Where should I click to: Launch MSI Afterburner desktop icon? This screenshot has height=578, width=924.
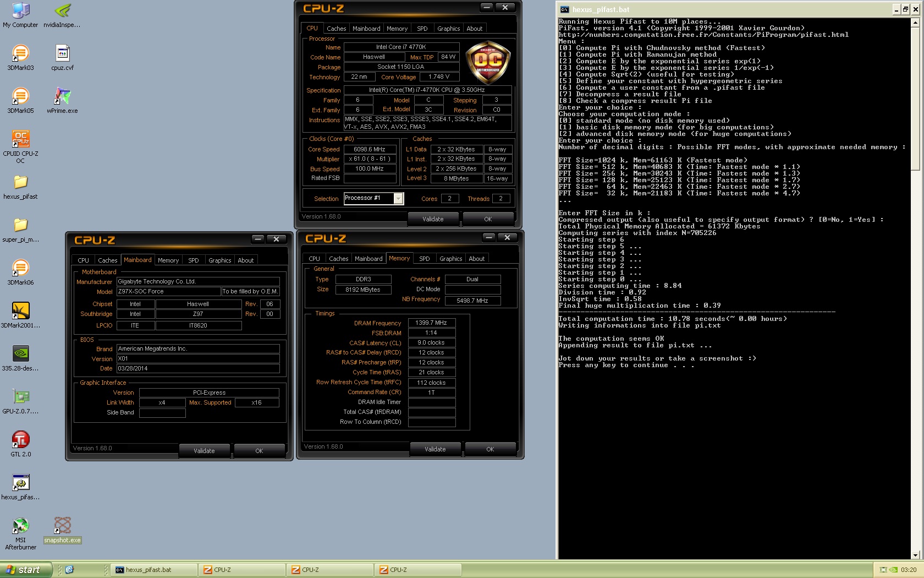click(x=20, y=533)
